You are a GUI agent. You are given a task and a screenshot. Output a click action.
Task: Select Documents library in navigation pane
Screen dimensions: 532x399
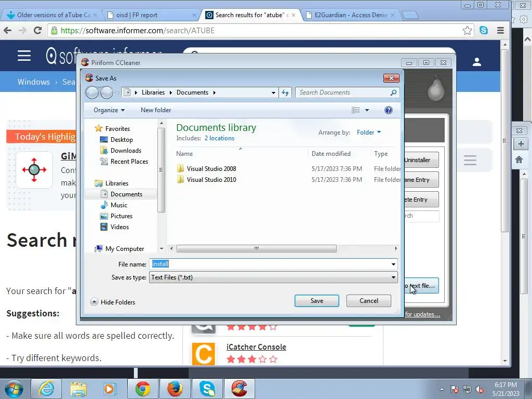126,194
